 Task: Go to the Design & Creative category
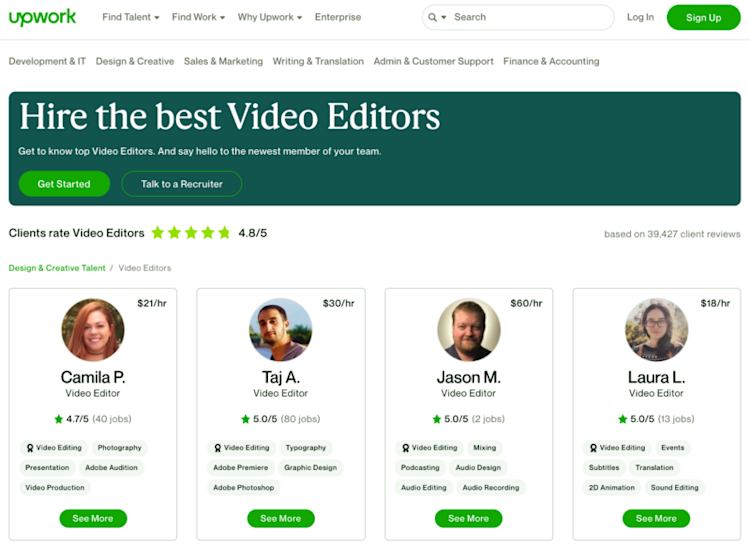135,61
